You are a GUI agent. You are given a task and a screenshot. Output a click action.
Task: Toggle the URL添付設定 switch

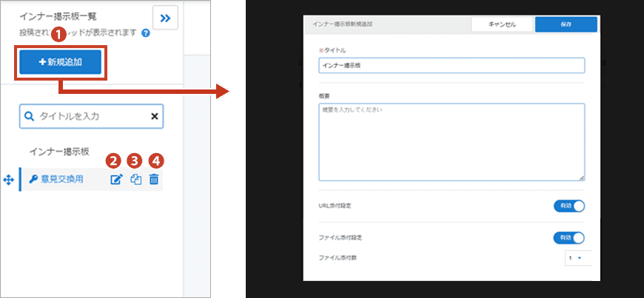pyautogui.click(x=568, y=206)
